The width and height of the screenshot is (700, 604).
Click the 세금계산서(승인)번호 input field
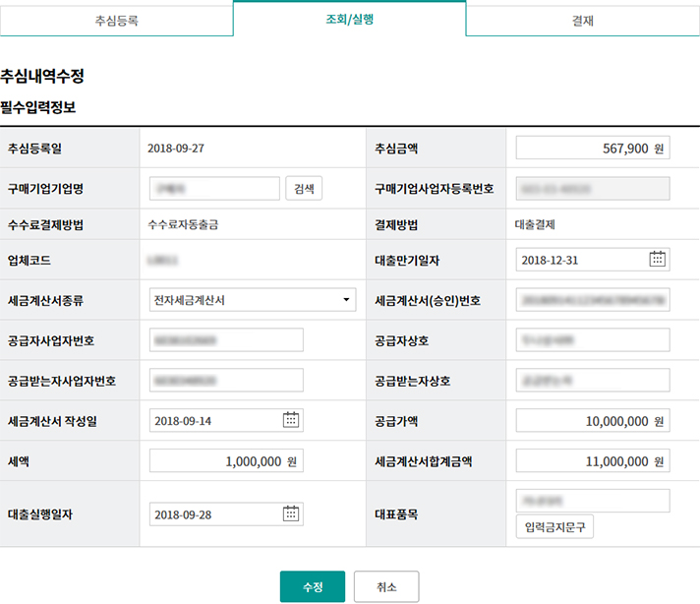tap(592, 299)
